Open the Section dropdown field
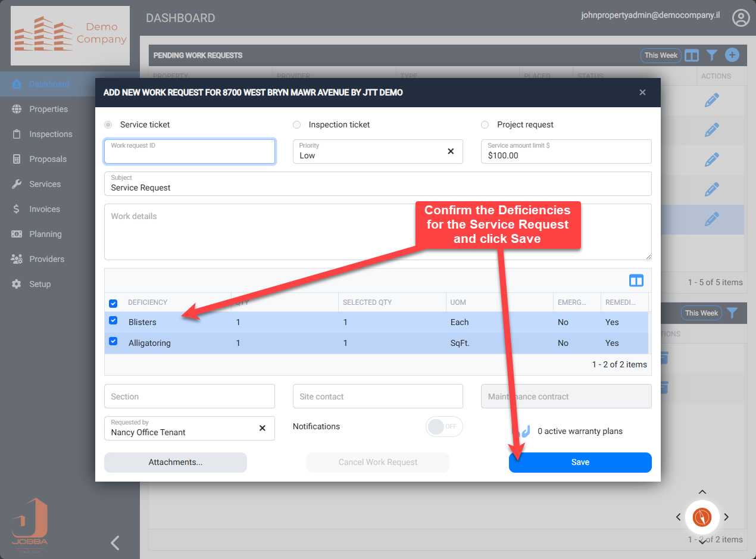The height and width of the screenshot is (559, 756). 189,396
